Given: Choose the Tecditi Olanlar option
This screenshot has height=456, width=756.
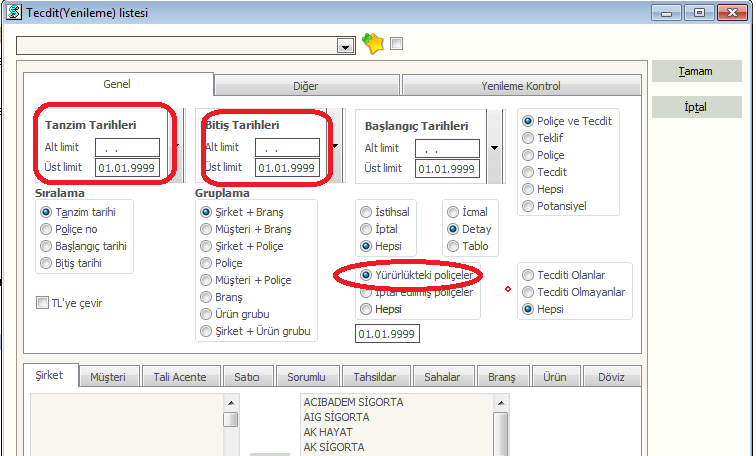Looking at the screenshot, I should pos(527,275).
